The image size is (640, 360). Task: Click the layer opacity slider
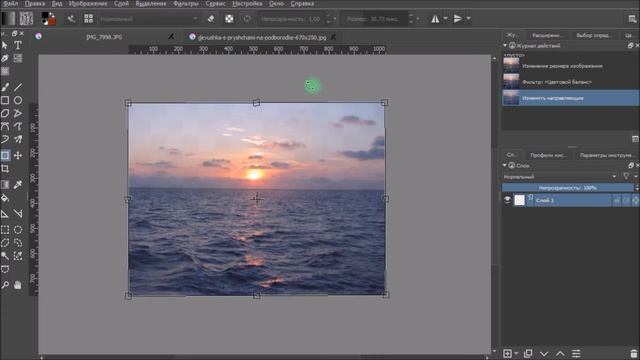coord(567,188)
